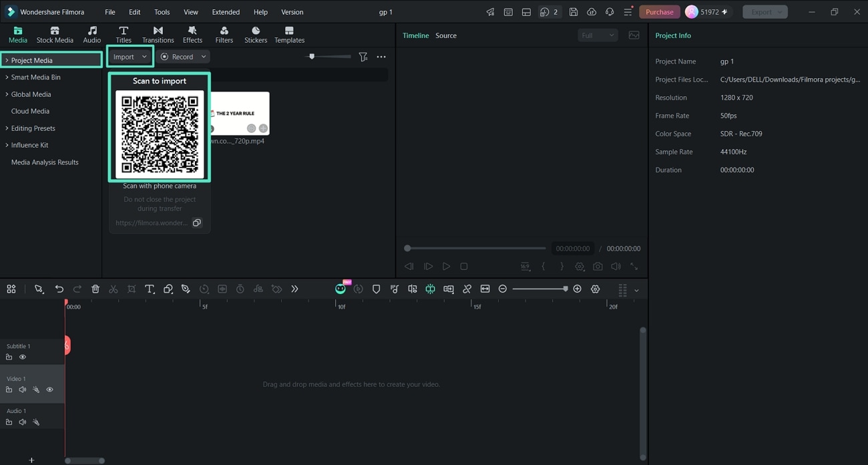
Task: Zoom out the timeline with the minus button
Action: [x=503, y=289]
